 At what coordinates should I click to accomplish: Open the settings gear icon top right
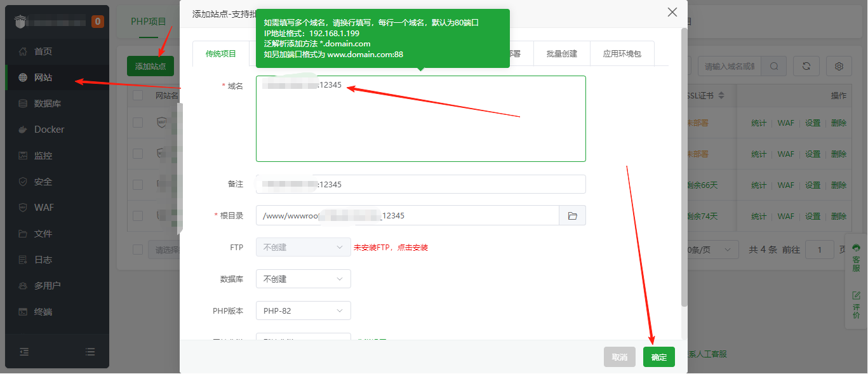coord(839,65)
